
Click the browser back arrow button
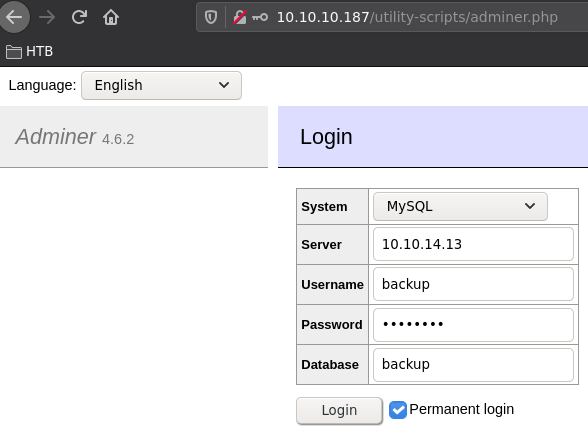coord(14,17)
